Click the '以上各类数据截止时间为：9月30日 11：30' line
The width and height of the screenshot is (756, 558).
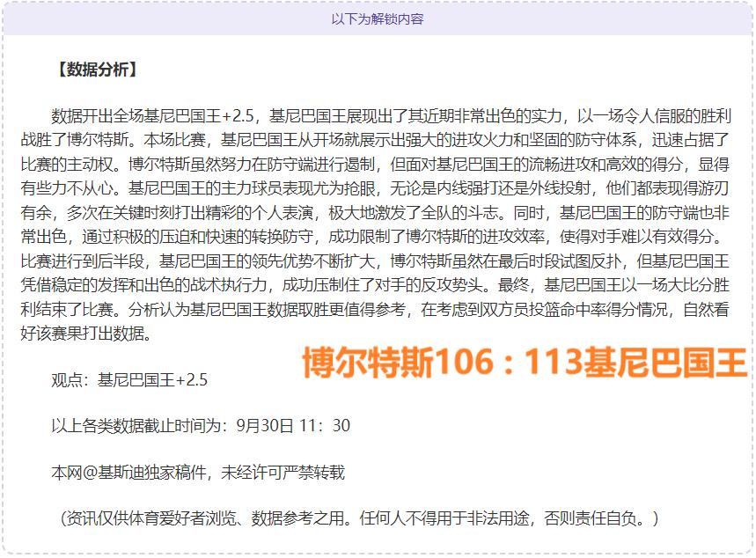tap(201, 426)
